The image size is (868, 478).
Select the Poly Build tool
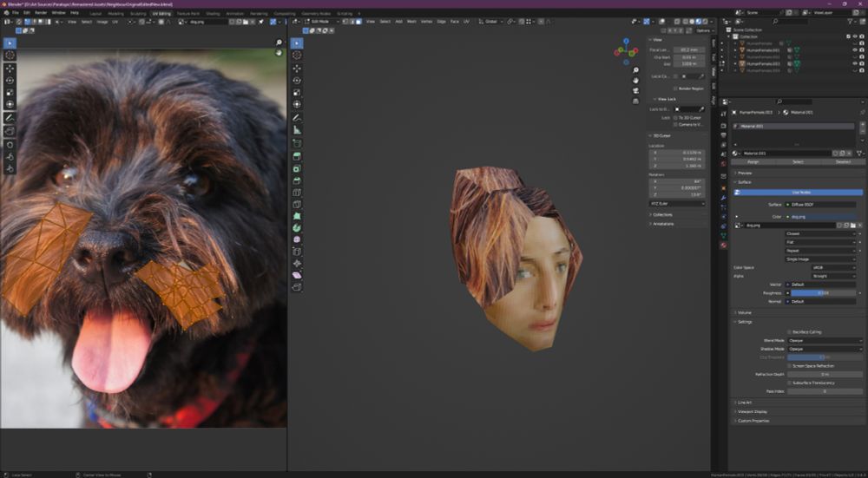point(297,216)
